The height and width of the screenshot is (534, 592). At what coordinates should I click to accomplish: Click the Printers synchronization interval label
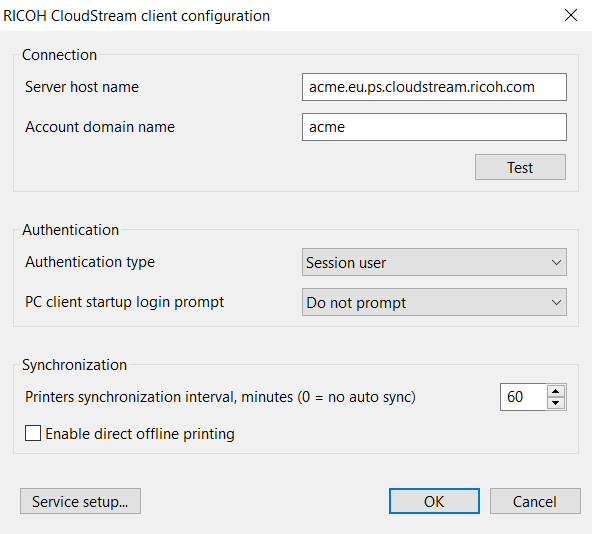[x=220, y=397]
